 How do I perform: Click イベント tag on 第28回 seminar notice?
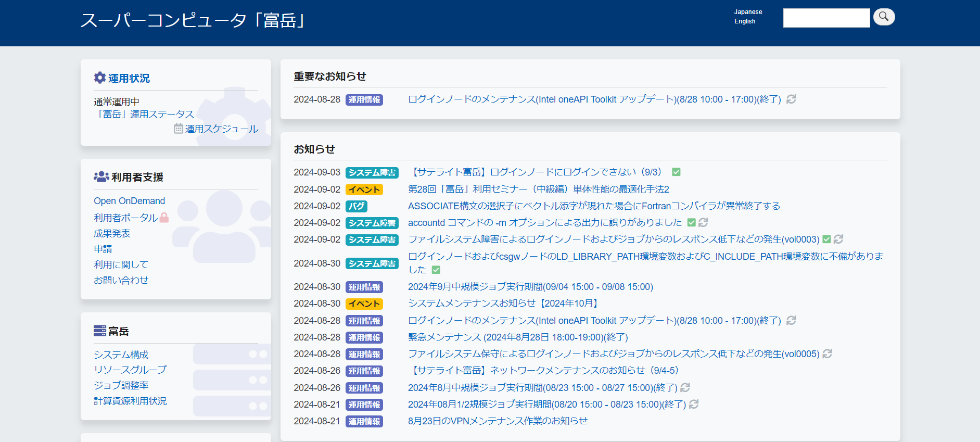click(x=364, y=190)
